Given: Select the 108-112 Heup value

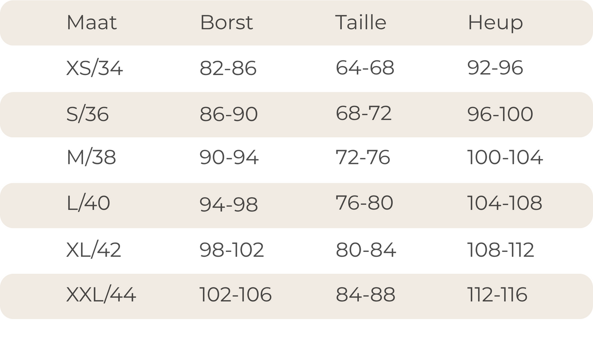Looking at the screenshot, I should coord(501,250).
